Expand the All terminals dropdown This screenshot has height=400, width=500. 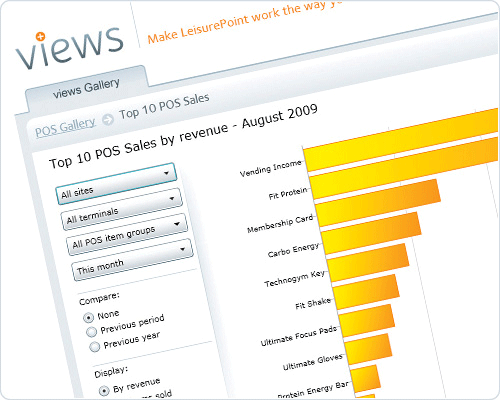tap(122, 209)
